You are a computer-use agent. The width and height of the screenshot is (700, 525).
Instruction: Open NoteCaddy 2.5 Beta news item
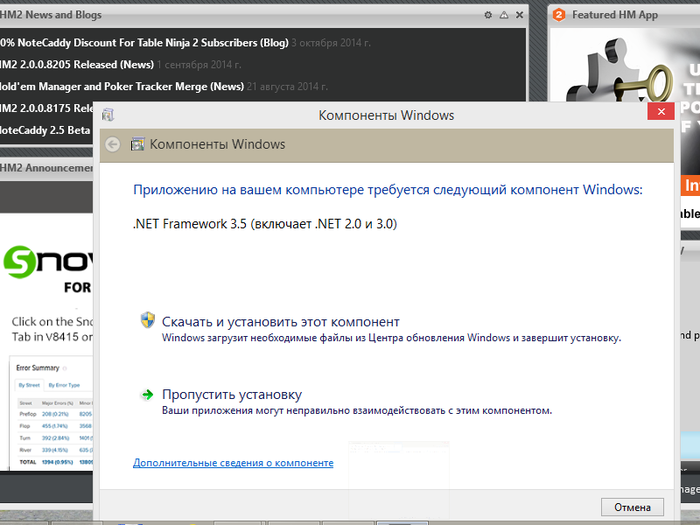[45, 130]
